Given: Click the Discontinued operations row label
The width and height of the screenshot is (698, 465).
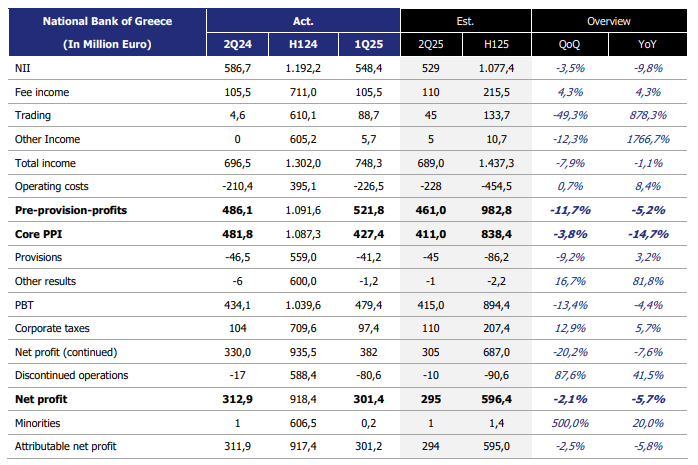Looking at the screenshot, I should (x=71, y=376).
